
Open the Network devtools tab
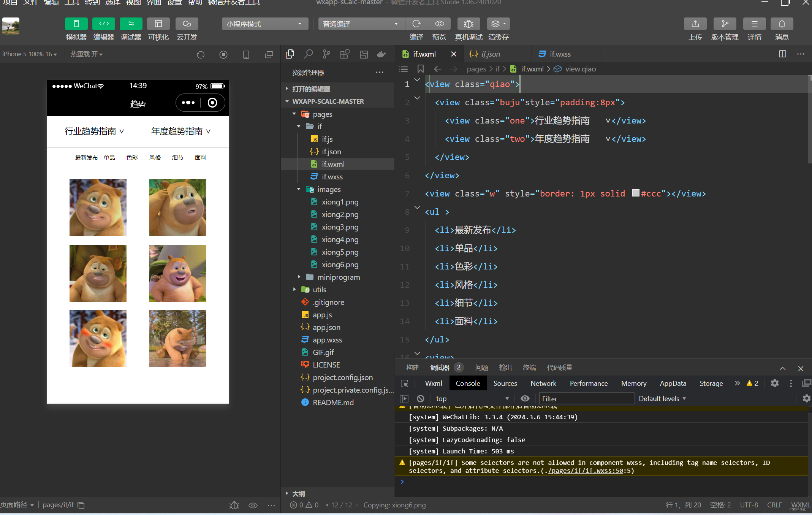click(x=543, y=383)
